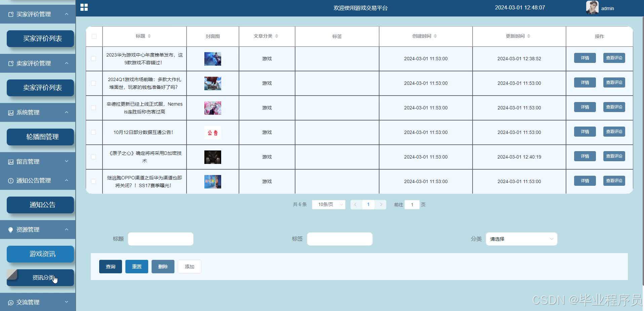The height and width of the screenshot is (311, 644).
Task: Open the 10条/页 page size dropdown
Action: point(328,205)
